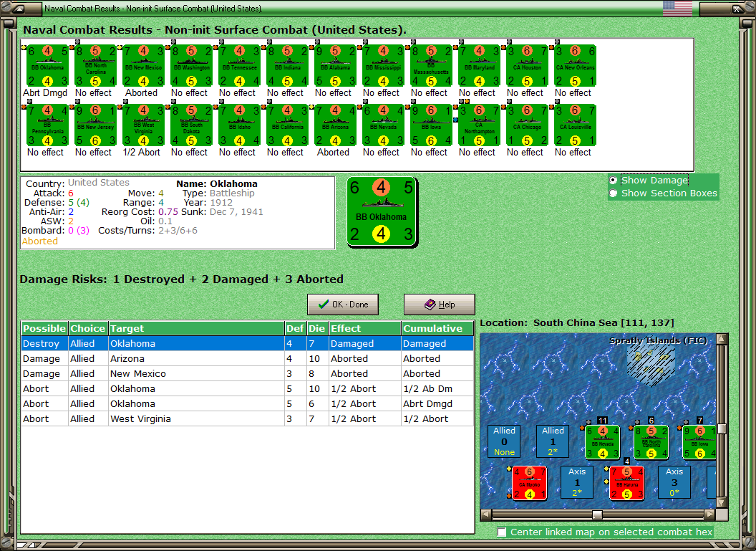Screen dimensions: 756x551
Task: Click map vertical scrollbar down arrow
Action: pos(722,502)
